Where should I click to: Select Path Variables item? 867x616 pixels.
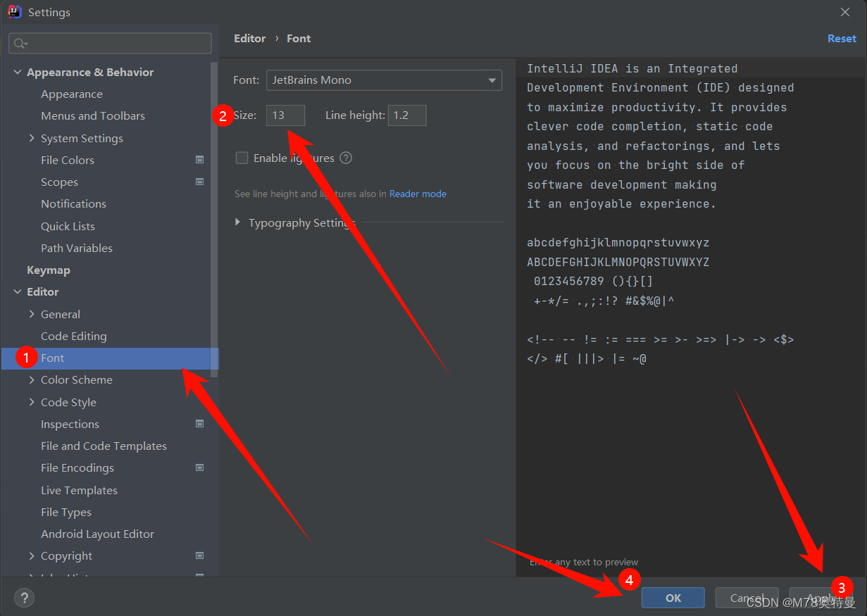pos(77,248)
